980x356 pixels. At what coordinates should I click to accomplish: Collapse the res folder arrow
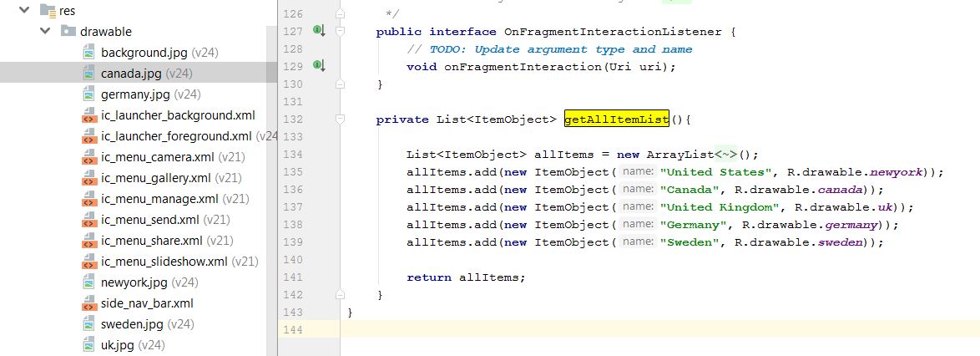[24, 10]
